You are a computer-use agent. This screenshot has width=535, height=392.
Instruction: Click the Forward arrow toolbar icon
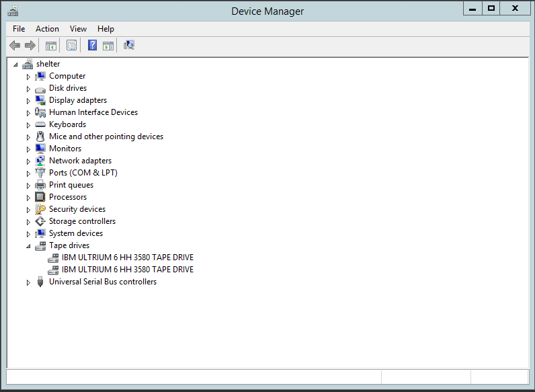30,45
